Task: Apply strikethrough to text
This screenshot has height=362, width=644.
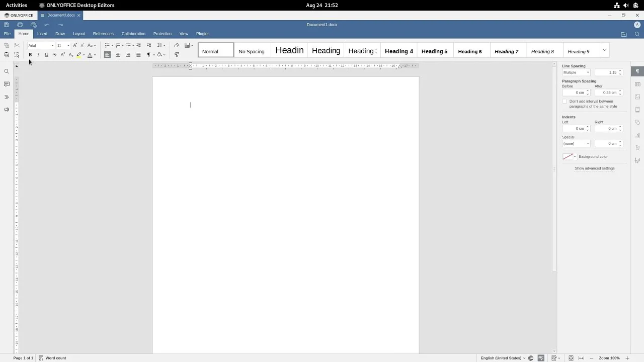Action: coord(54,55)
